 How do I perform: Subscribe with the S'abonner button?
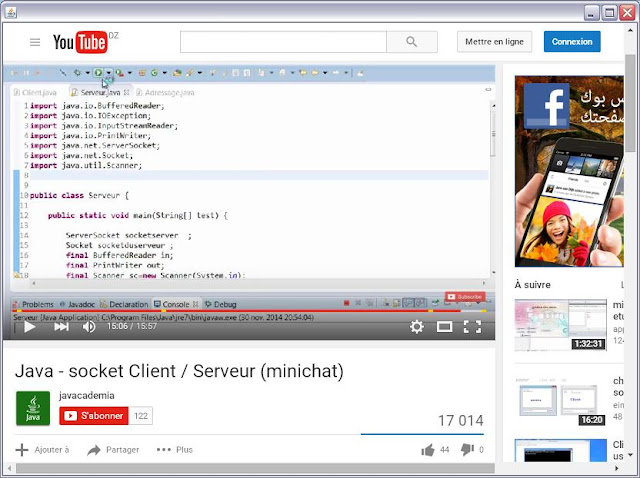point(94,416)
